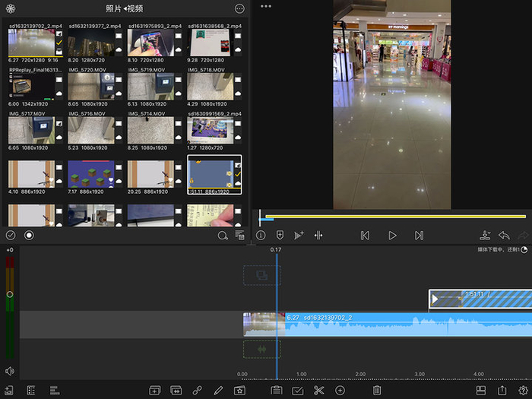Screen dimensions: 532x399
Task: Open the pencil clip editor
Action: [218, 390]
